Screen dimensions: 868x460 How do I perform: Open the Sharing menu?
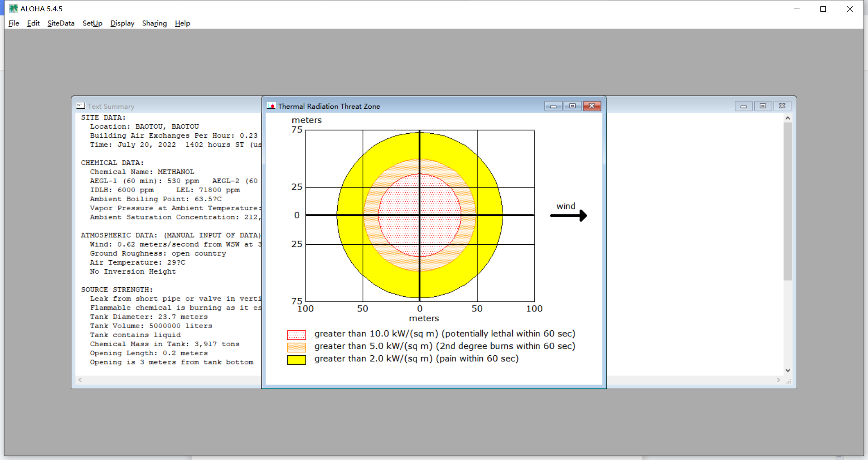click(x=155, y=23)
